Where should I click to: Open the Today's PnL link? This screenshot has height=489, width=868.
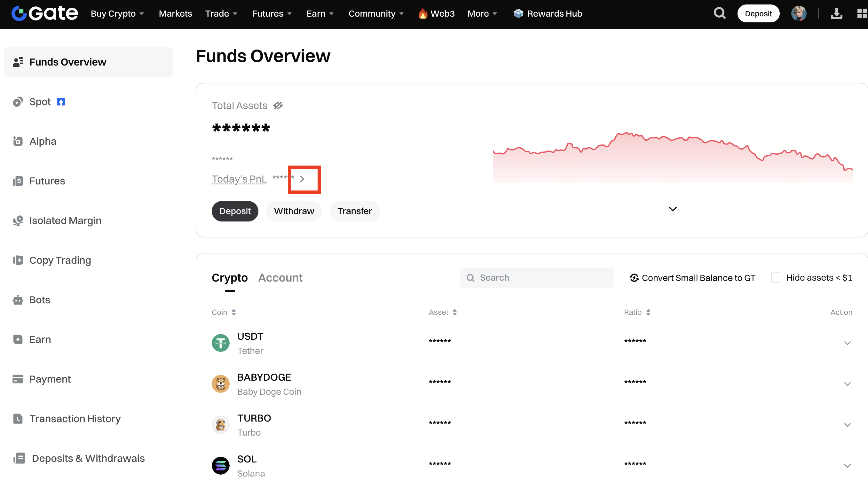point(239,179)
